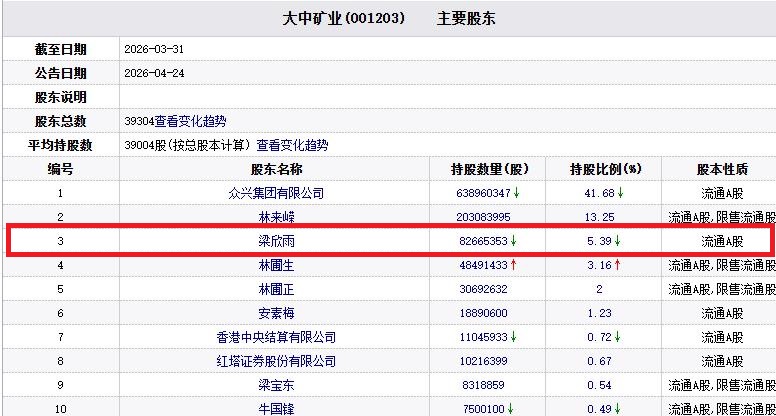
Task: Open shareholder 梁宝东 link
Action: [x=276, y=385]
